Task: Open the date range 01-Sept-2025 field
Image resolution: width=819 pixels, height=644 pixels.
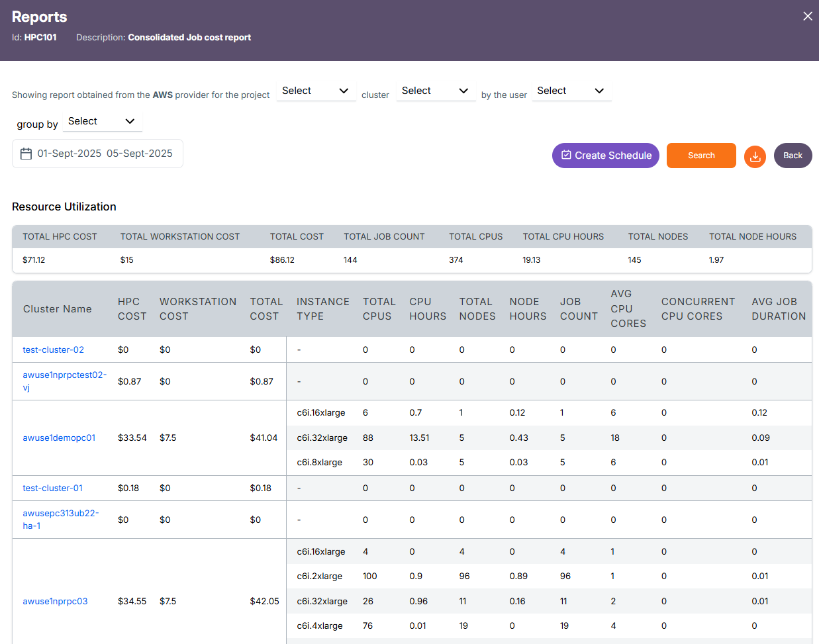Action: (x=97, y=154)
